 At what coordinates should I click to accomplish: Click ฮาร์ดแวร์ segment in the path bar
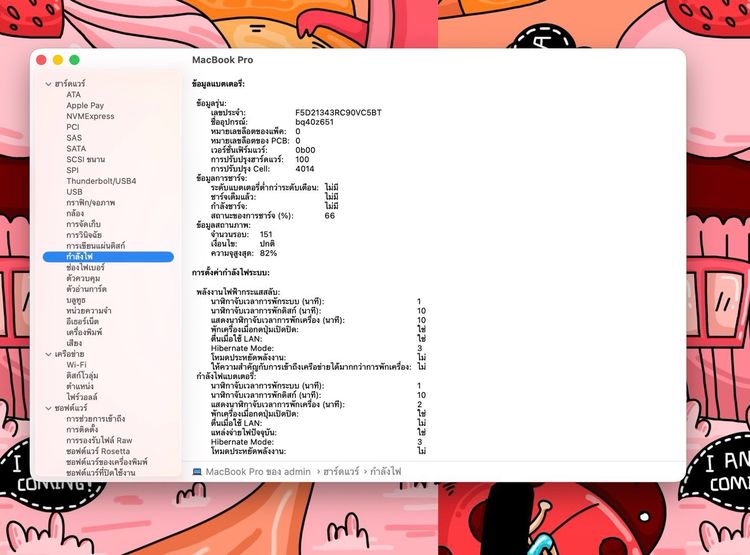coord(341,472)
